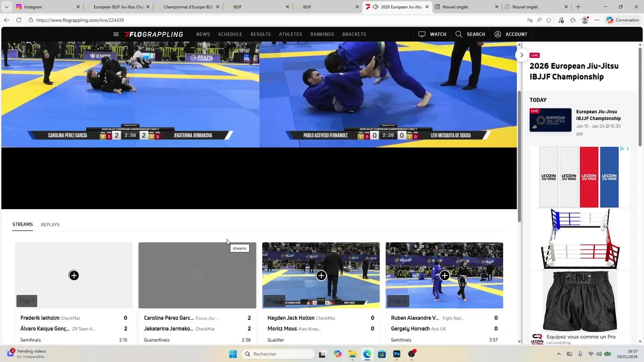
Task: Open Microsoft Edge from the taskbar
Action: [367, 354]
